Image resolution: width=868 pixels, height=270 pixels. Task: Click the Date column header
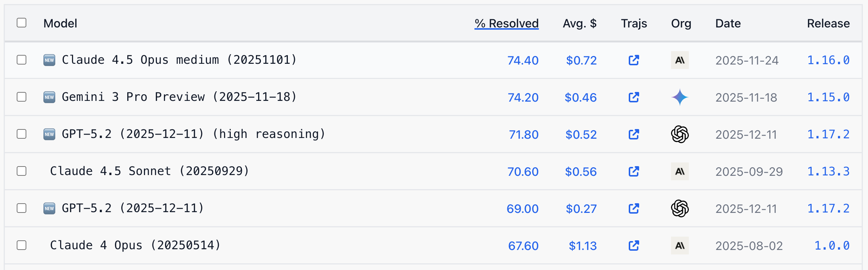[x=727, y=23]
